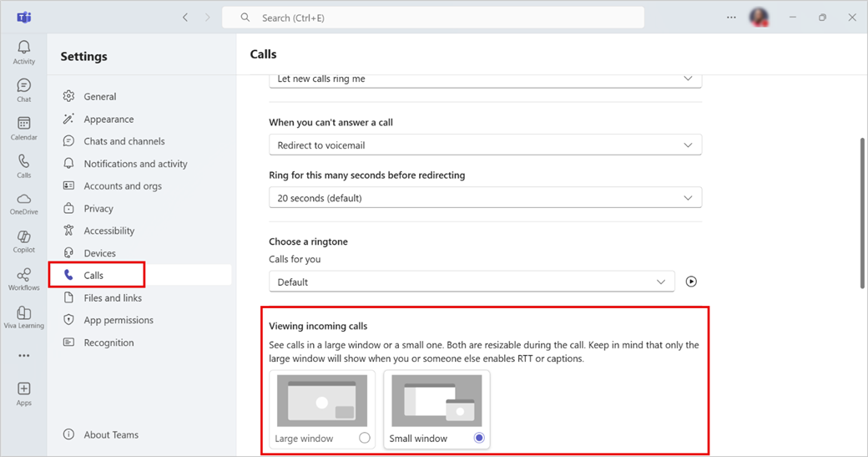Click the settings page vertical scrollbar
The height and width of the screenshot is (457, 868).
(862, 213)
